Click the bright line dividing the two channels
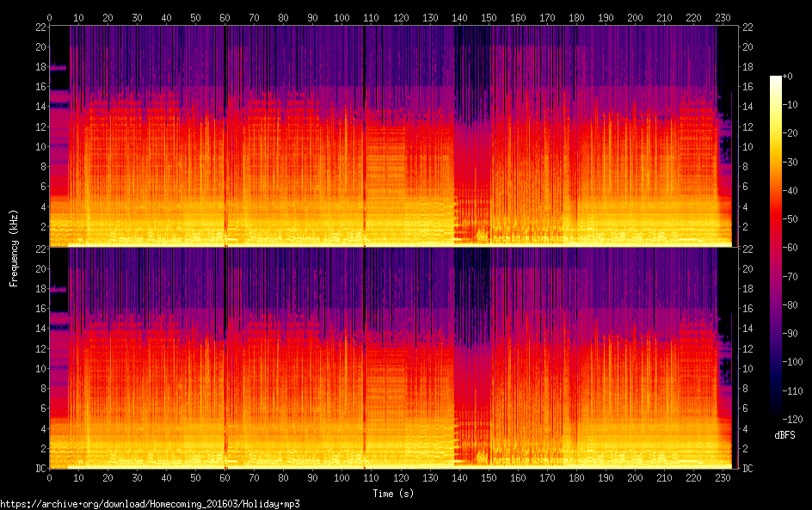 tap(391, 247)
